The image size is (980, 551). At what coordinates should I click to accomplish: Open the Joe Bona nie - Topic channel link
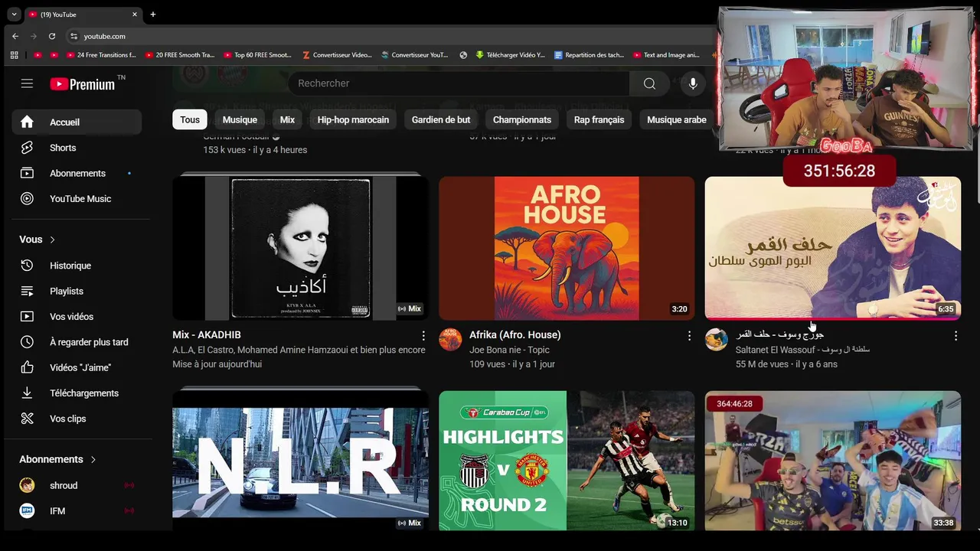[509, 350]
